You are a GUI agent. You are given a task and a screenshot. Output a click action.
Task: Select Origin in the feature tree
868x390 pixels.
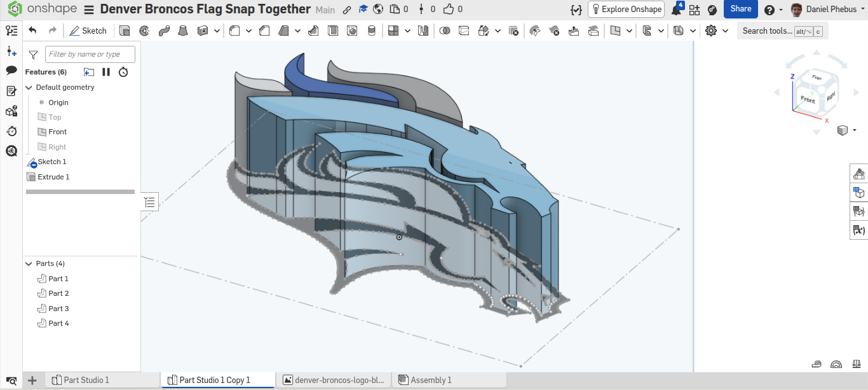(x=58, y=102)
